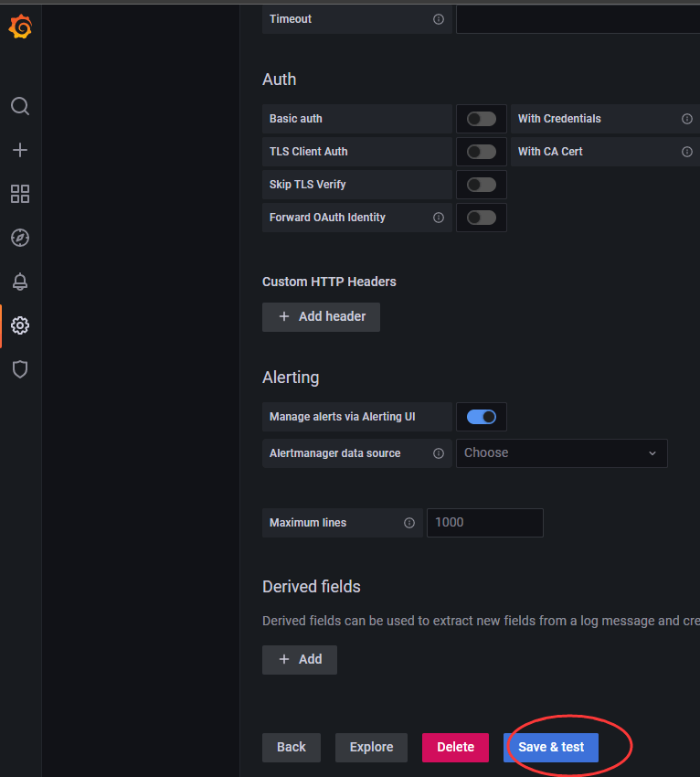The height and width of the screenshot is (777, 700).
Task: Click the Grafana logo home icon
Action: click(20, 28)
